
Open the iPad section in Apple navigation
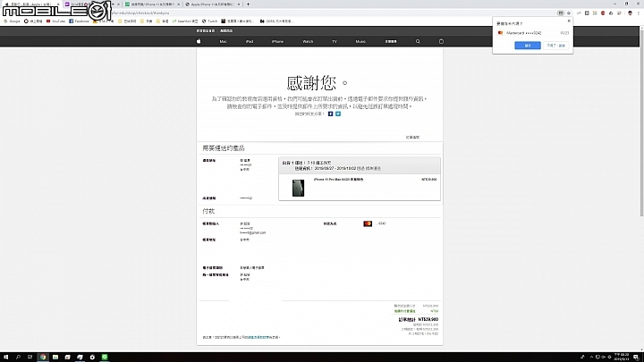[250, 41]
